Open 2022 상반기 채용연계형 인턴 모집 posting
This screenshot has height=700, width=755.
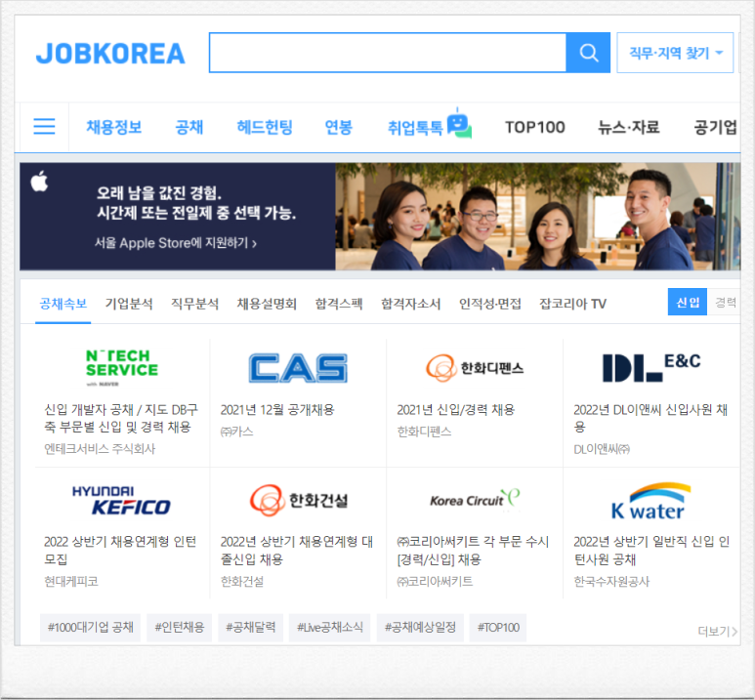[x=120, y=551]
